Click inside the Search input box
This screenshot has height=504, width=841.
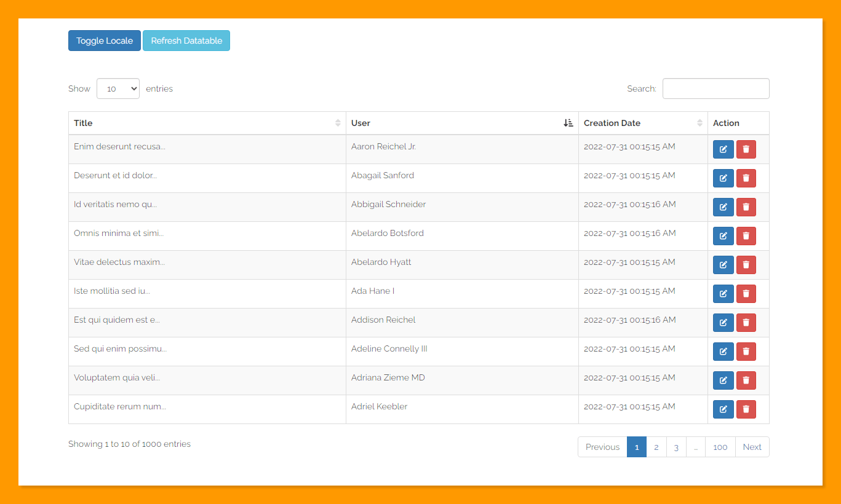[x=715, y=89]
